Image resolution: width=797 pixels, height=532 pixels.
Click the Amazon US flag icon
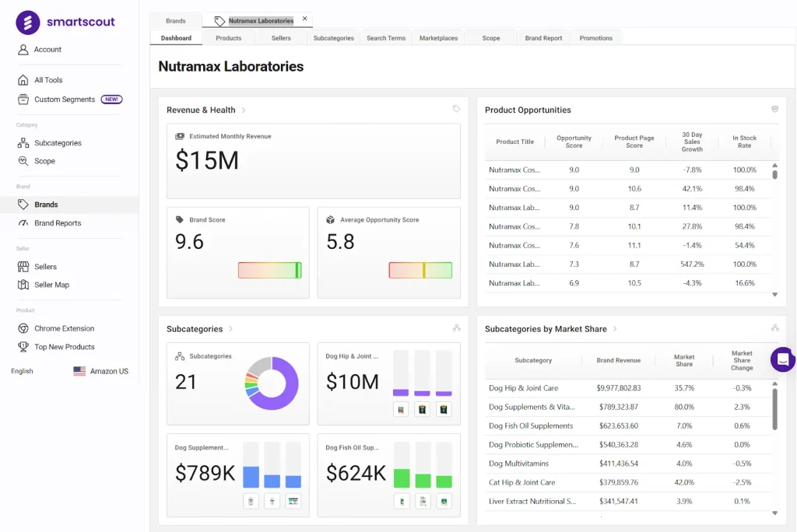pyautogui.click(x=79, y=371)
